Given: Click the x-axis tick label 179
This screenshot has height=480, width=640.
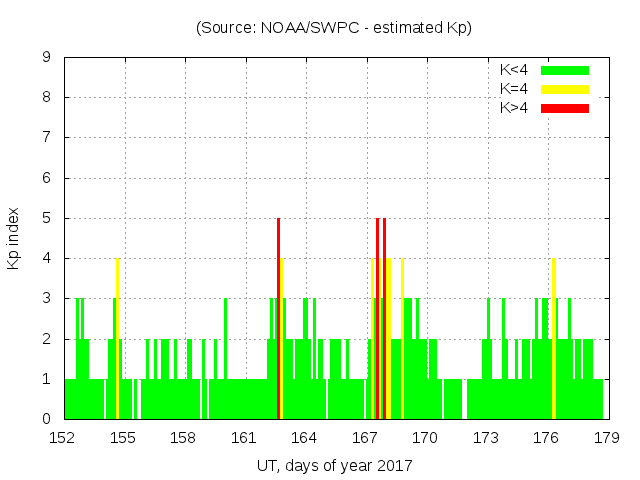Looking at the screenshot, I should (x=606, y=437).
